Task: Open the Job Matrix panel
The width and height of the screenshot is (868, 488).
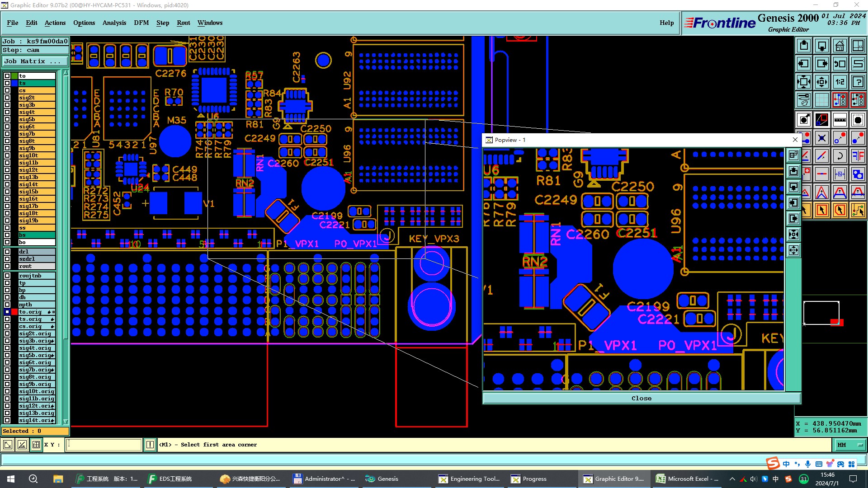Action: [35, 61]
